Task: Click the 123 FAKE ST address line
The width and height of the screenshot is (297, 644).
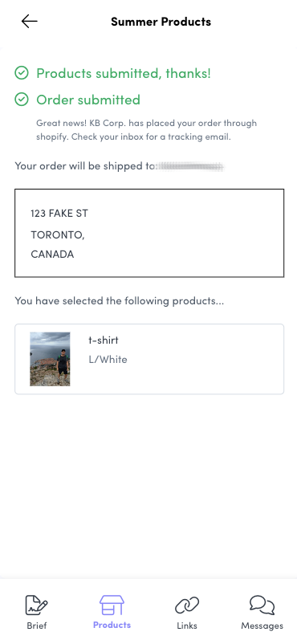Action: (x=59, y=213)
